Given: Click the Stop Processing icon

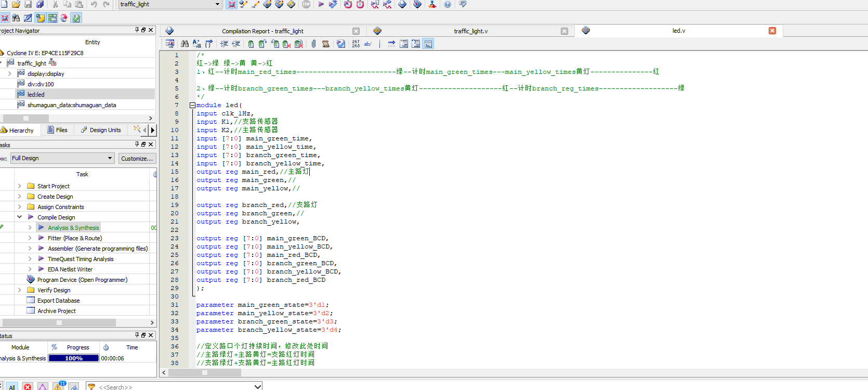Looking at the screenshot, I should (x=306, y=4).
